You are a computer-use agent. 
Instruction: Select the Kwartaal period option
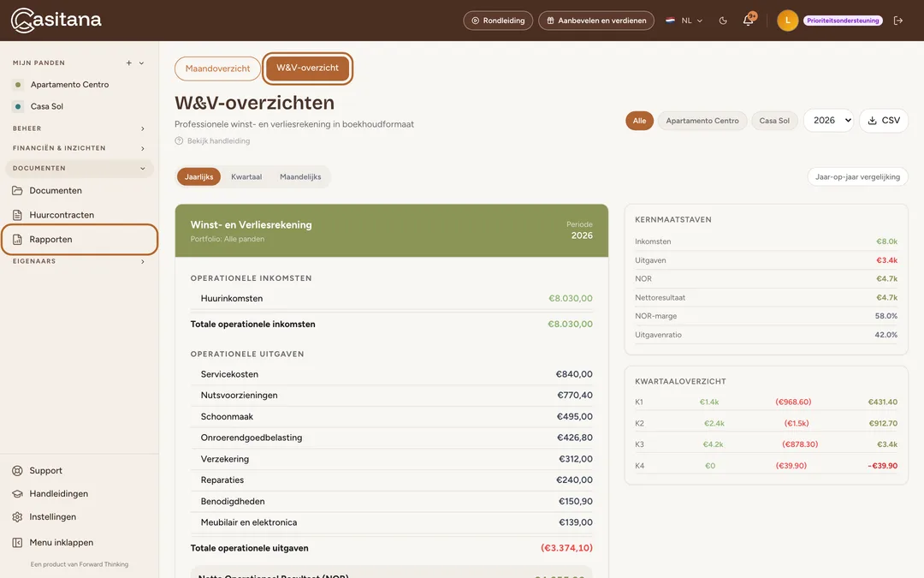point(246,177)
